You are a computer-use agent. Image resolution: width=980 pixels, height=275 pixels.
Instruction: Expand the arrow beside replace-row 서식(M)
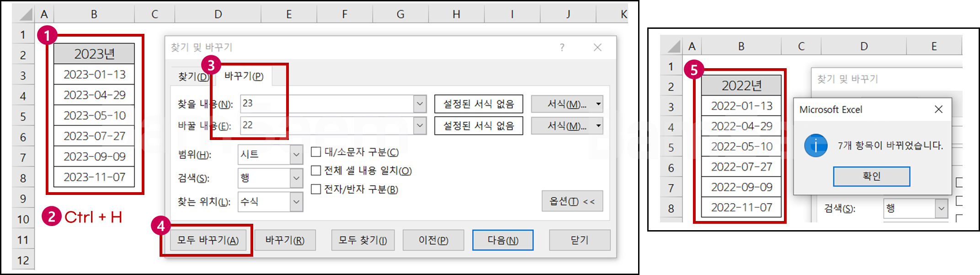click(x=598, y=126)
